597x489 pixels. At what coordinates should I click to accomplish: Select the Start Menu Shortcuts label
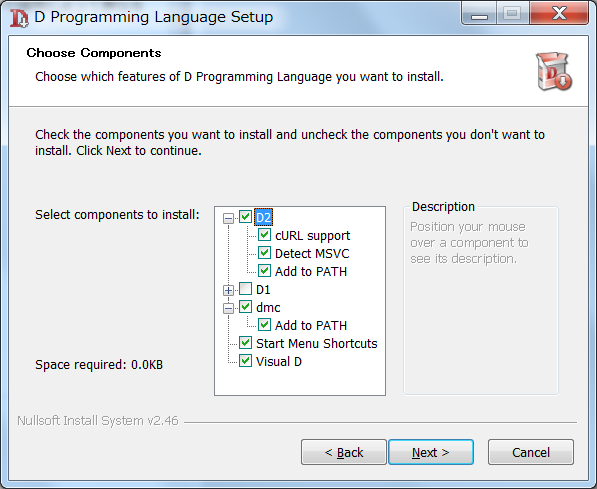316,343
